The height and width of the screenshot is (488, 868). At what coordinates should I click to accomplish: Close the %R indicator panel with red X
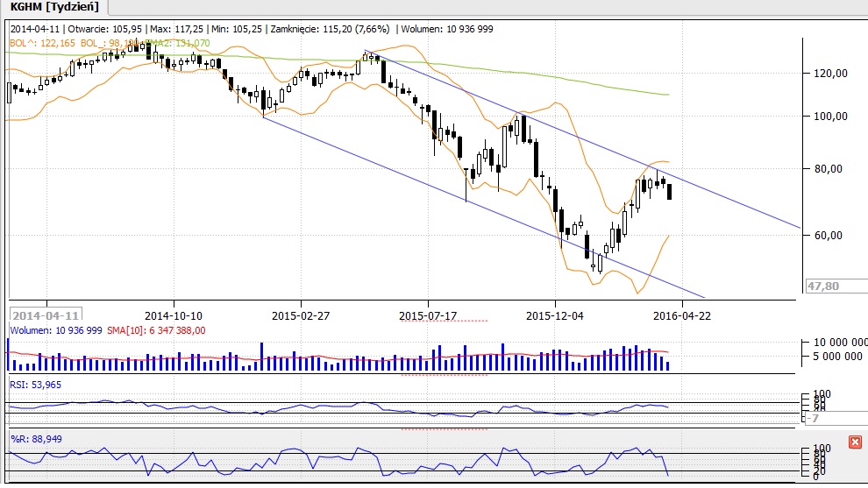855,442
